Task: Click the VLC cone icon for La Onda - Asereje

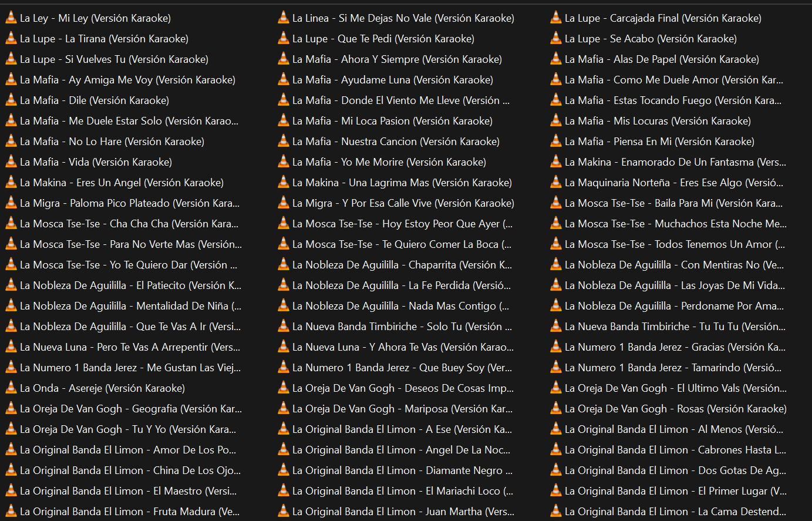Action: (x=11, y=388)
